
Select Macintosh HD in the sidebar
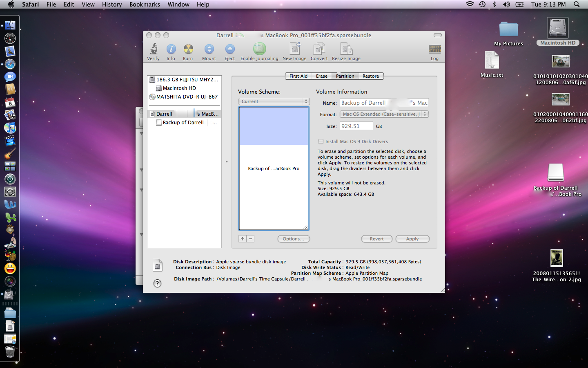[x=179, y=88]
